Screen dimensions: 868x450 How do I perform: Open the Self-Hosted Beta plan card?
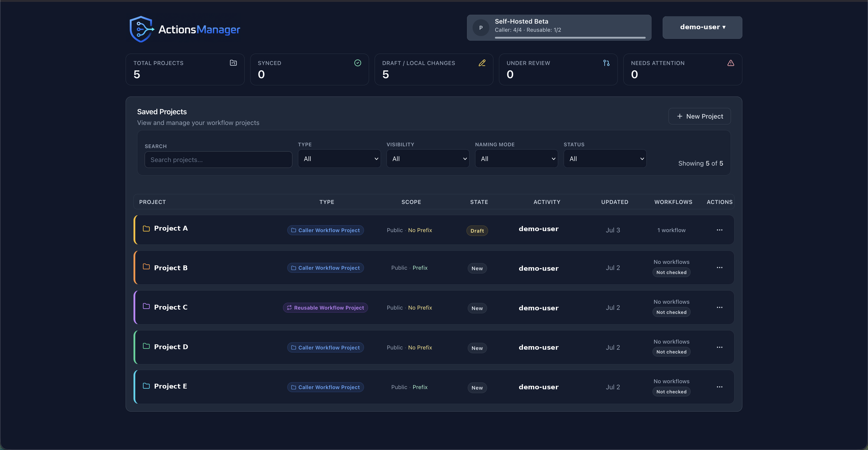pos(559,28)
